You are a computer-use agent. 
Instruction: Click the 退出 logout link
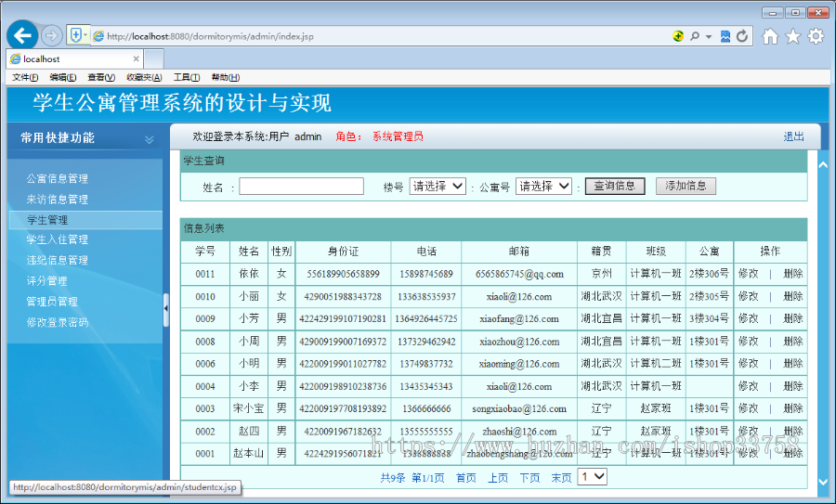pyautogui.click(x=793, y=136)
